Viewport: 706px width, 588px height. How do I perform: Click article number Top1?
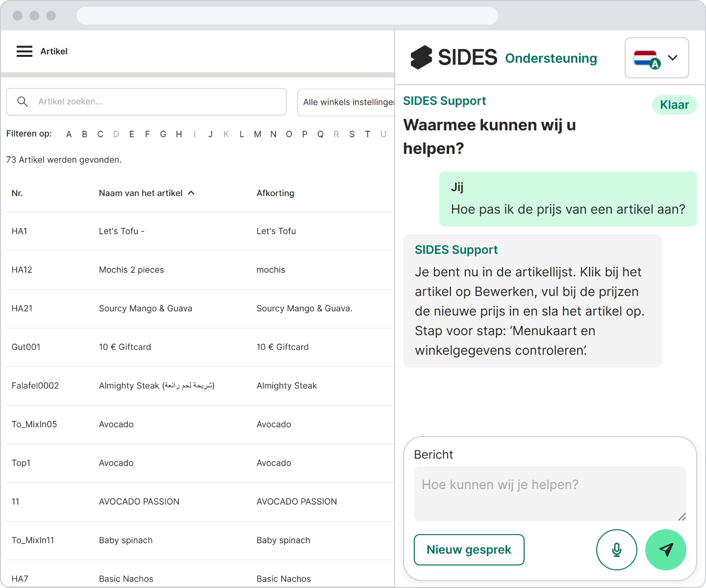(x=21, y=464)
